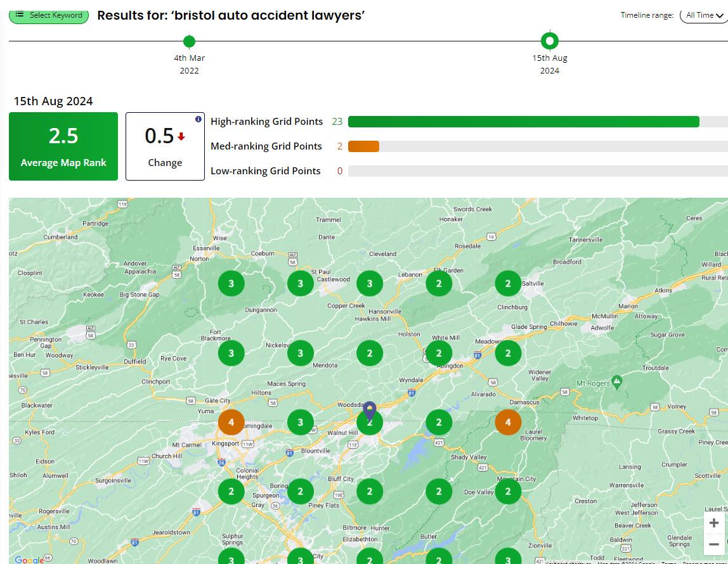The height and width of the screenshot is (564, 728).
Task: Select grid point 2 below Bluff City
Action: (x=370, y=491)
